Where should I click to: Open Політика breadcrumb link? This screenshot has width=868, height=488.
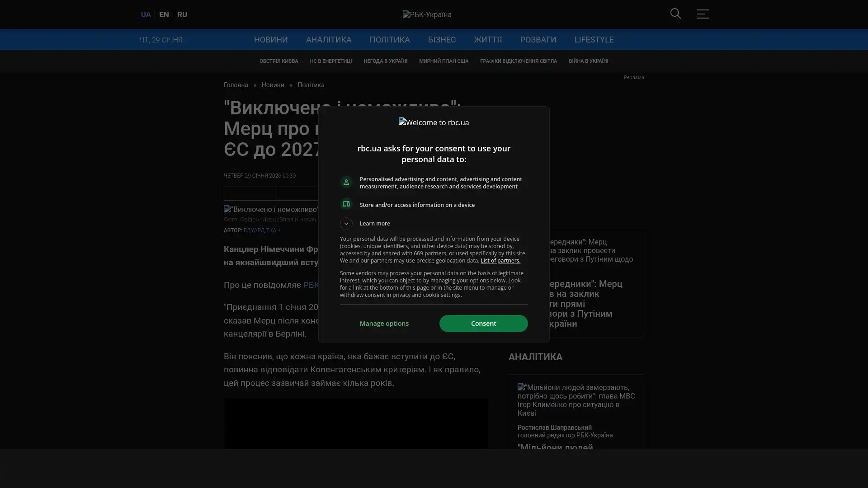point(311,85)
